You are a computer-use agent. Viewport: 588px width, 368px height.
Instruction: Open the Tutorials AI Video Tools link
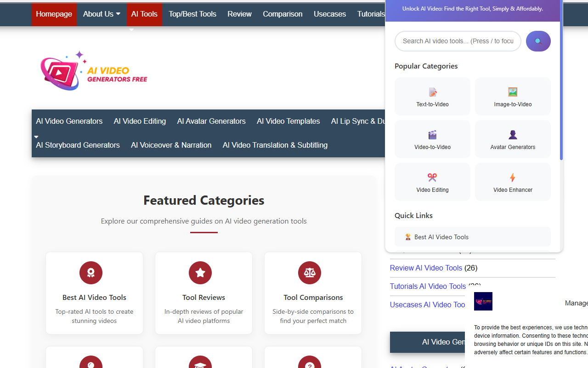point(427,286)
